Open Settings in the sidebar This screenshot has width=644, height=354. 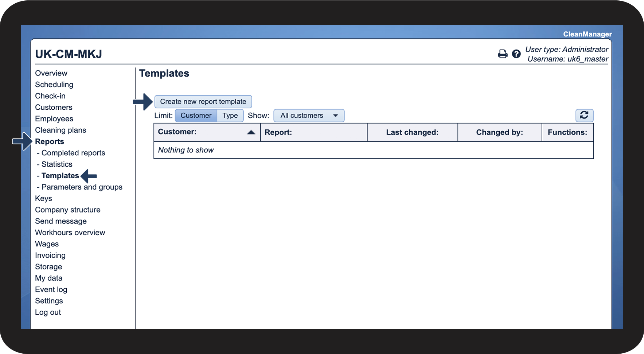(49, 301)
